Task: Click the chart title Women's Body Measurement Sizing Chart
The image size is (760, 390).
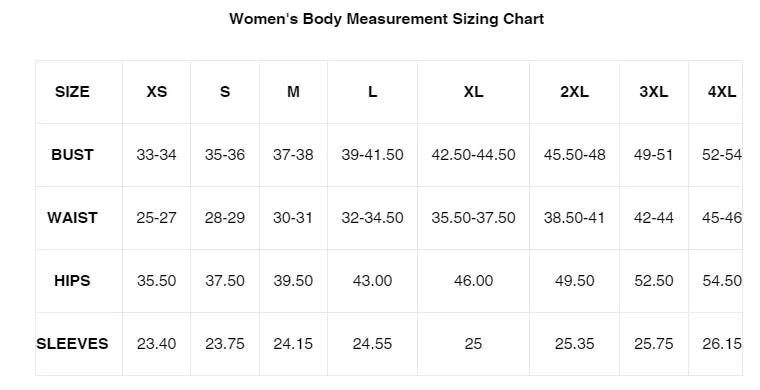Action: (x=386, y=19)
